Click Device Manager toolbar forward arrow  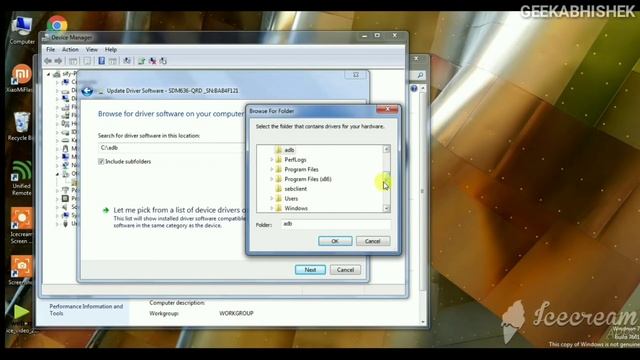(58, 61)
